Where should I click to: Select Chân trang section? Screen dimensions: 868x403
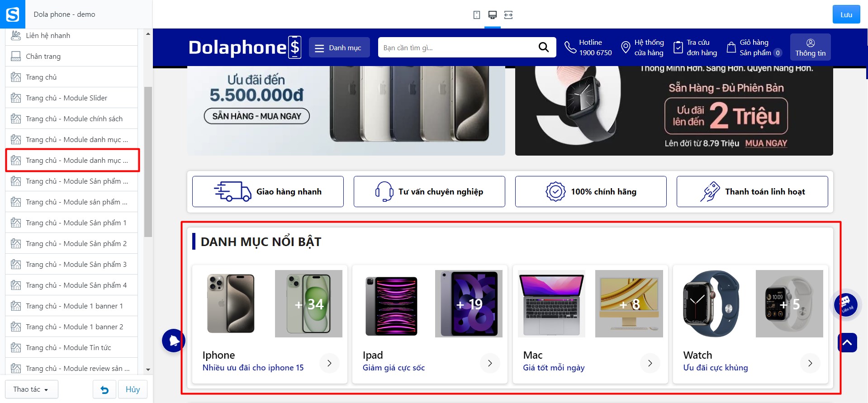(71, 56)
